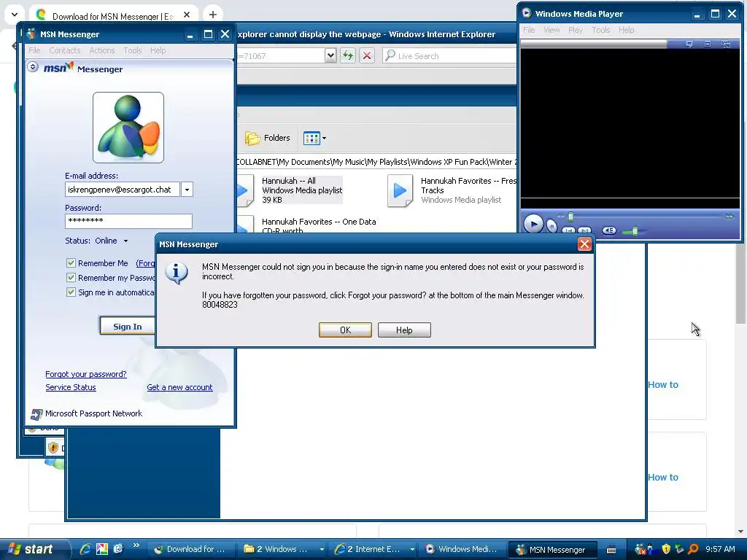Viewport: 747px width, 560px height.
Task: Click the Media Player volume slider
Action: coord(635,231)
